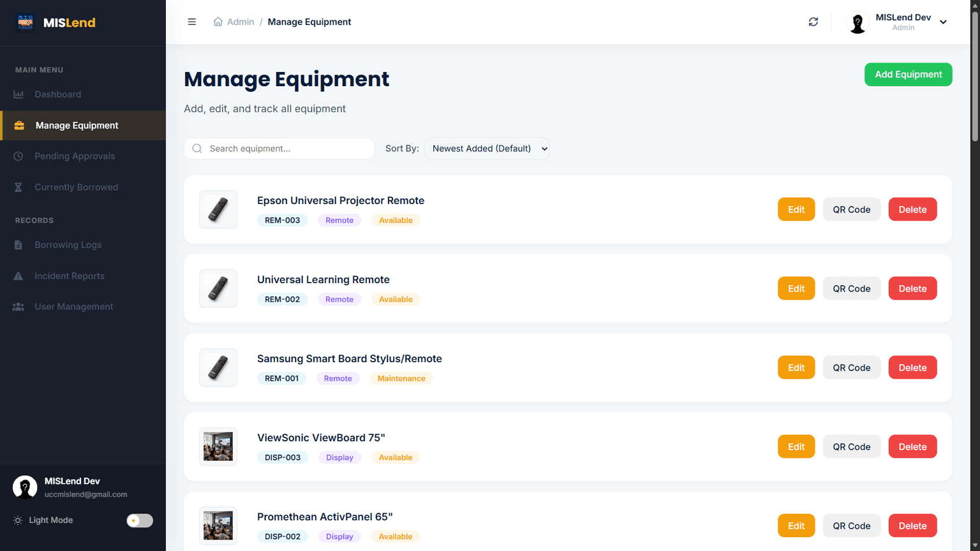Expand the MISLend Dev account menu chevron
Screen dimensions: 980x551
coord(943,22)
